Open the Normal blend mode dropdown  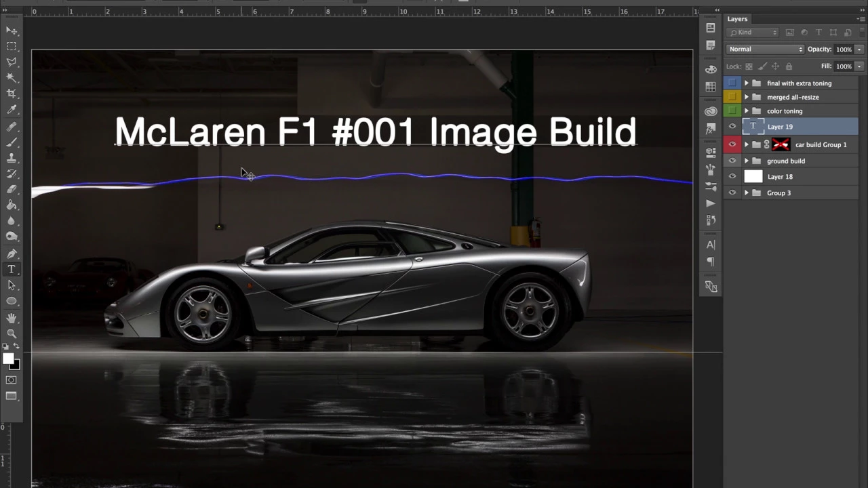766,49
